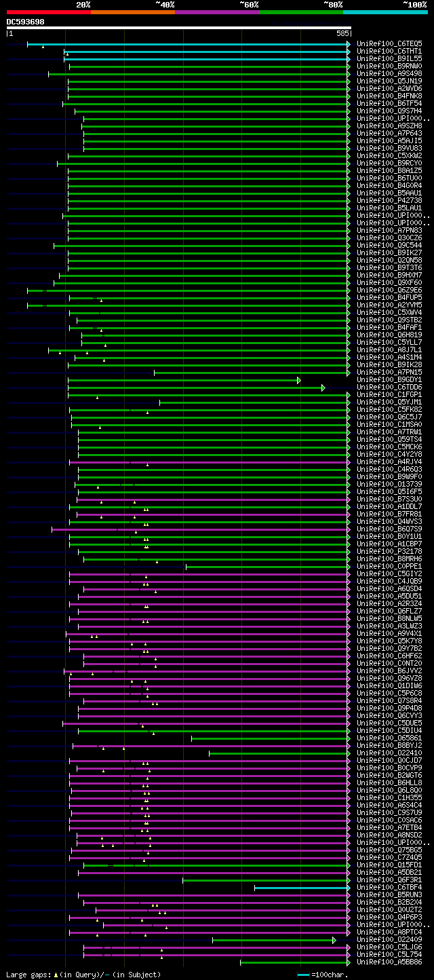This screenshot has height=980, width=434.
Task: Select label UniRef100_Q6H819
Action: coord(389,335)
